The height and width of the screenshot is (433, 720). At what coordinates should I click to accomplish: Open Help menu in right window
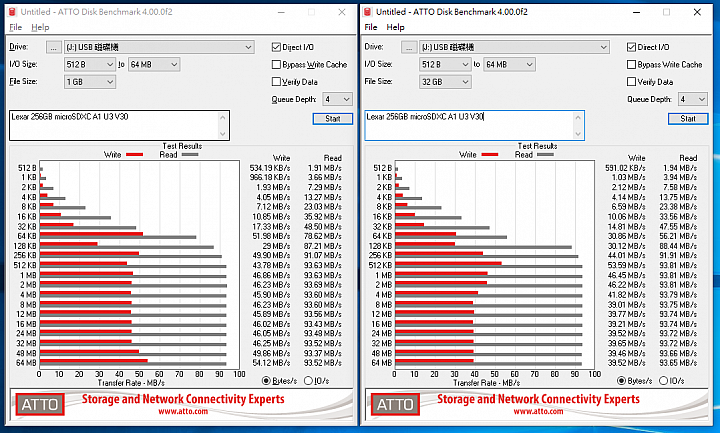point(395,27)
